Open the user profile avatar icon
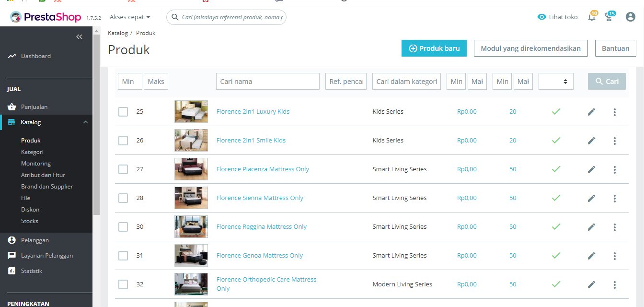Image resolution: width=644 pixels, height=307 pixels. tap(631, 17)
